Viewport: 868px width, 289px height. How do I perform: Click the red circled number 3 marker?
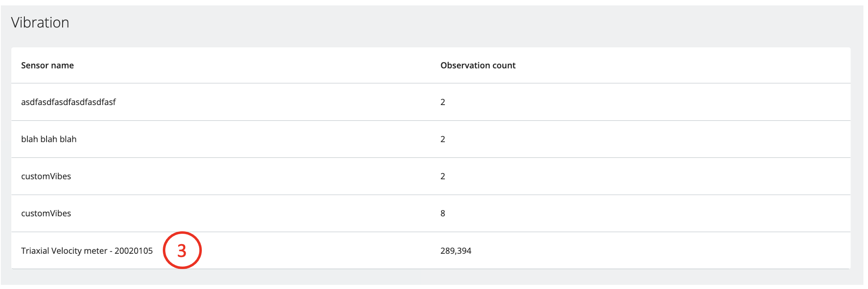(182, 250)
